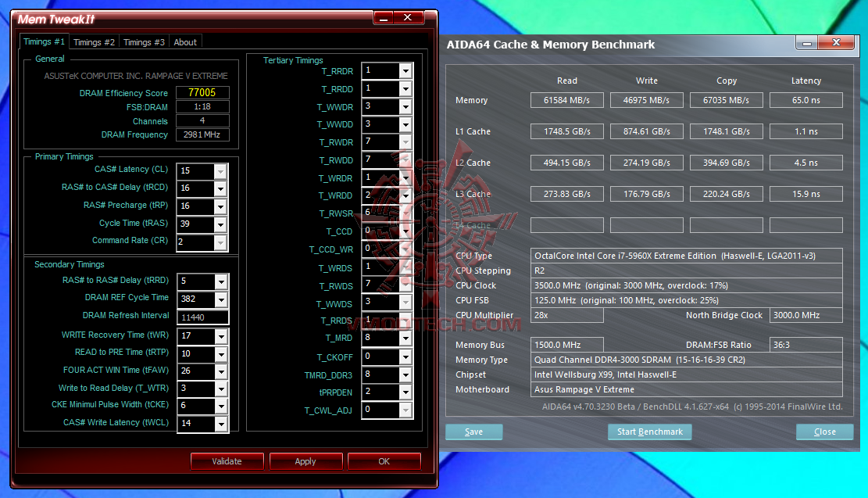Click Save in AIDA64 benchmark window

point(474,432)
